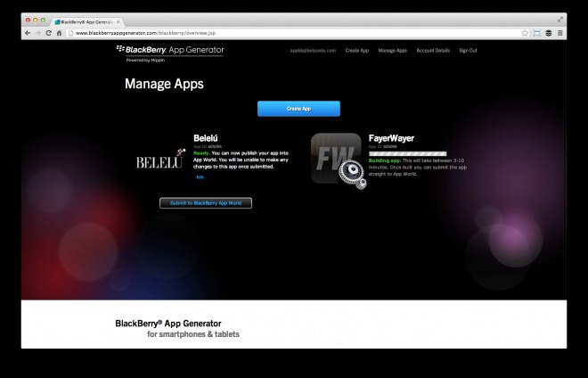Click Sign Out in the top navigation
Screen dimensions: 588x378
[468, 50]
